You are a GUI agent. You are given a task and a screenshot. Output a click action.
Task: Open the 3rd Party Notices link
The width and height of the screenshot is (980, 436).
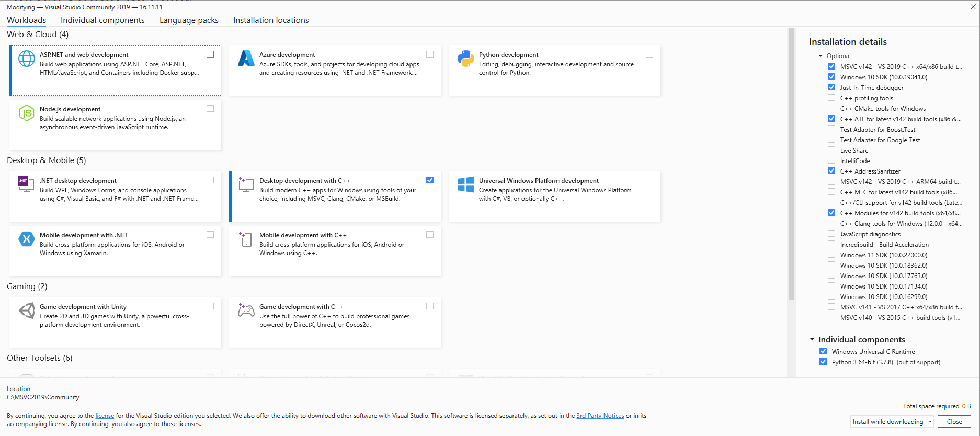pos(600,416)
